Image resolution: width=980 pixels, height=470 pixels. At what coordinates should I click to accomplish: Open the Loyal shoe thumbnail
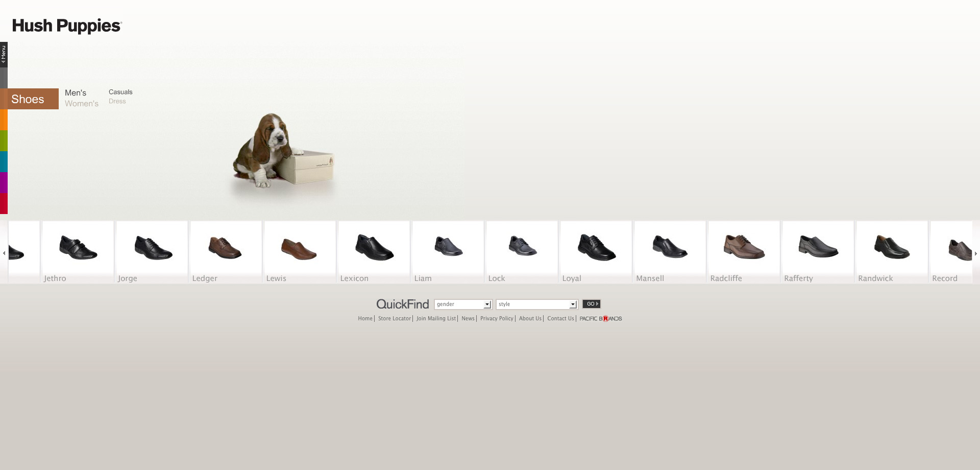coord(596,252)
